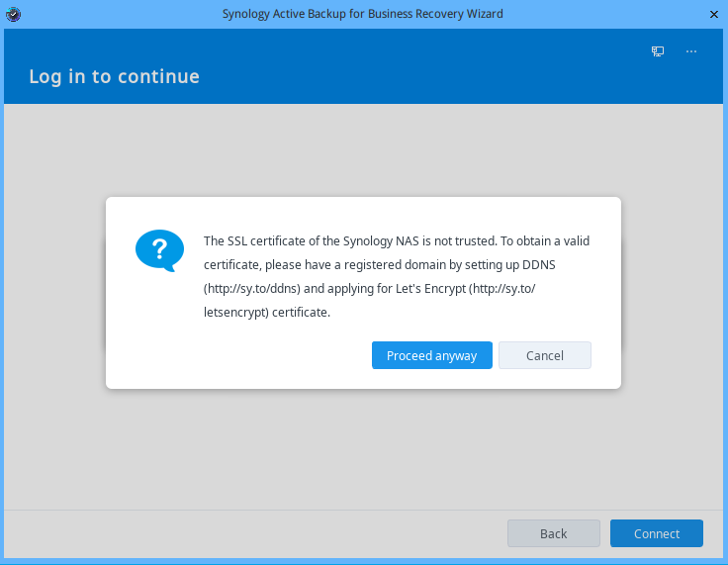Screen dimensions: 728x565
Task: Click the window title 'Synology Active Backup' text
Action: click(x=363, y=14)
